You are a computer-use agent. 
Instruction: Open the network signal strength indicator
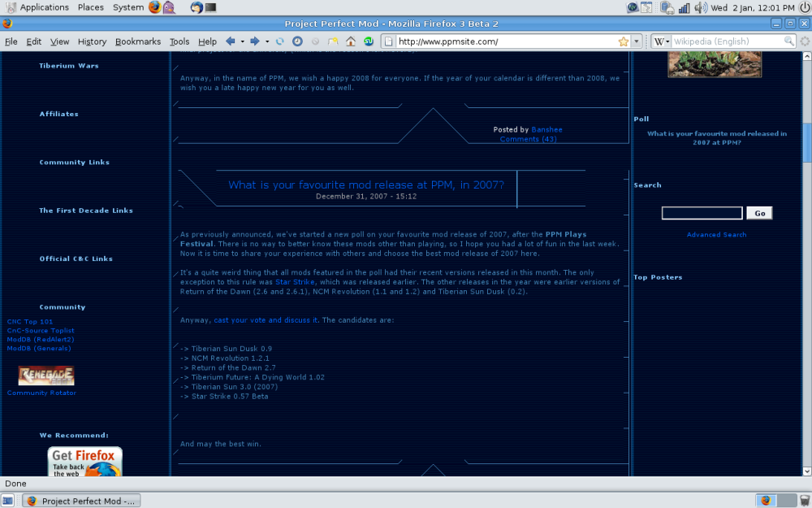coord(684,7)
